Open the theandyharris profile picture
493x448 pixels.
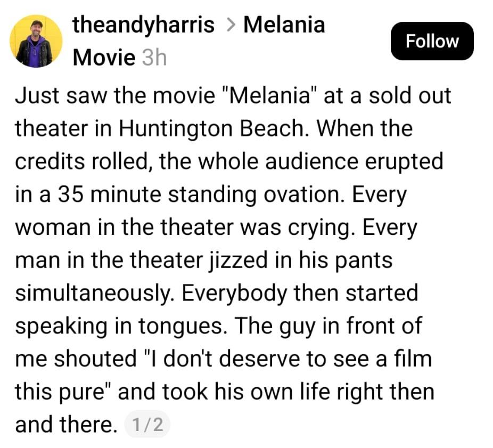point(36,41)
